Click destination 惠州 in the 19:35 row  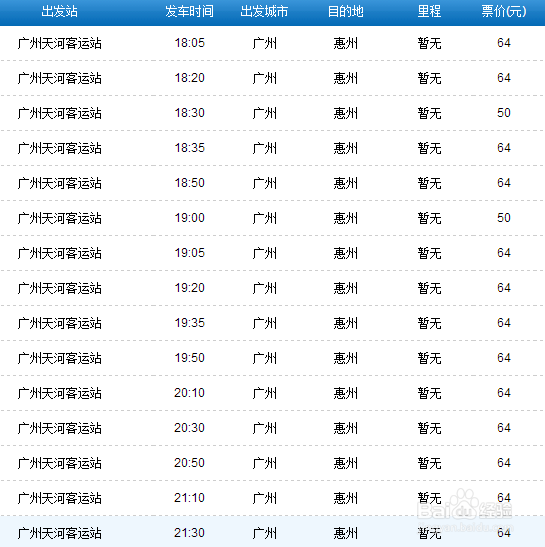[345, 323]
